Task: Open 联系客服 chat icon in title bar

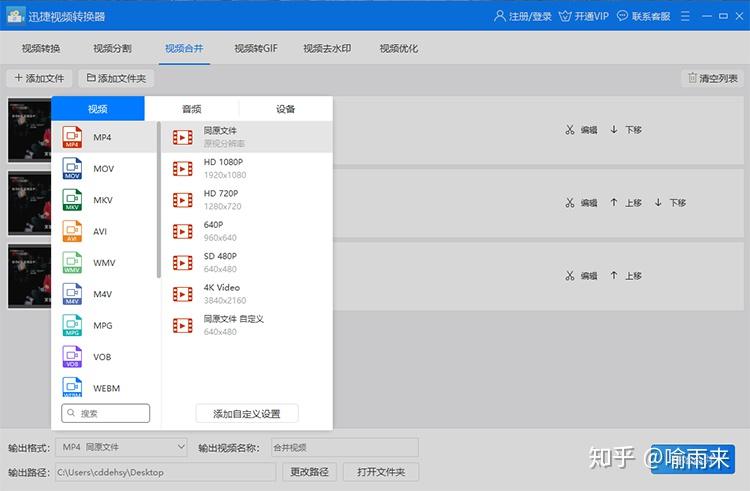Action: tap(622, 16)
